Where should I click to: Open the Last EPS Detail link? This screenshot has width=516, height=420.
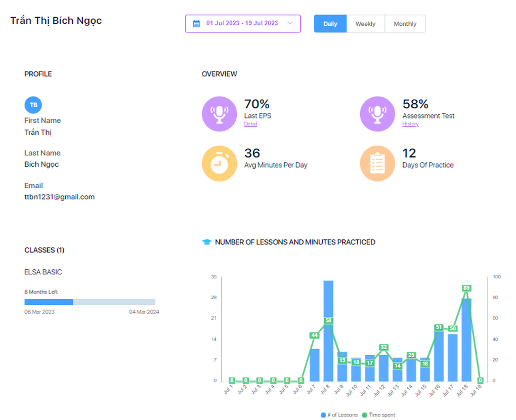pyautogui.click(x=250, y=124)
